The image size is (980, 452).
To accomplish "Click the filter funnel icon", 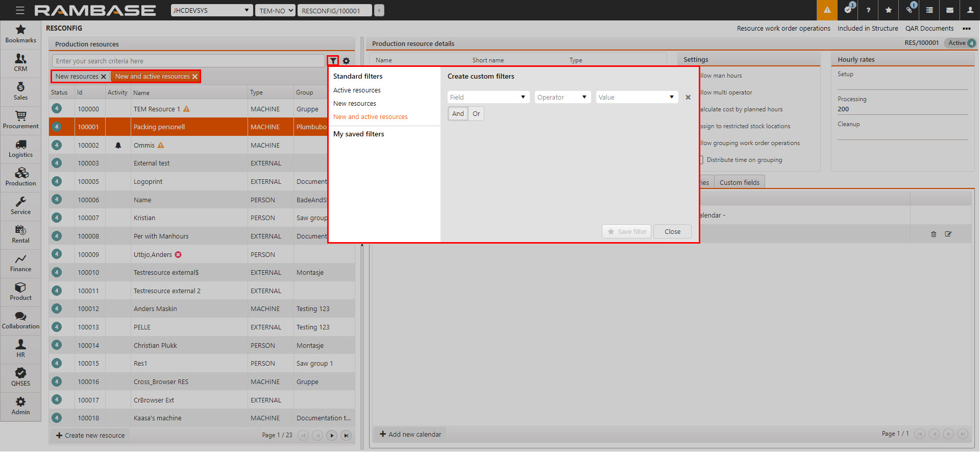I will 333,61.
